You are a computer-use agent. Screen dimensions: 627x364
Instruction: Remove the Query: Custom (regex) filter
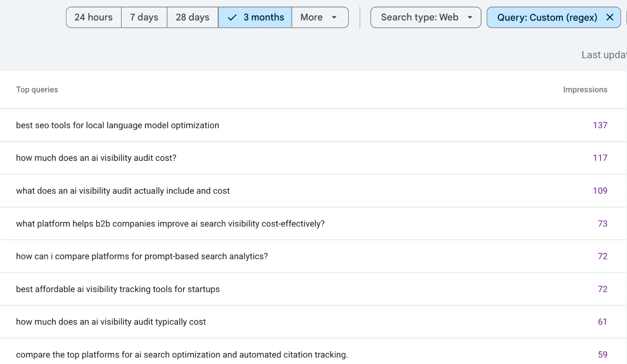click(x=610, y=17)
